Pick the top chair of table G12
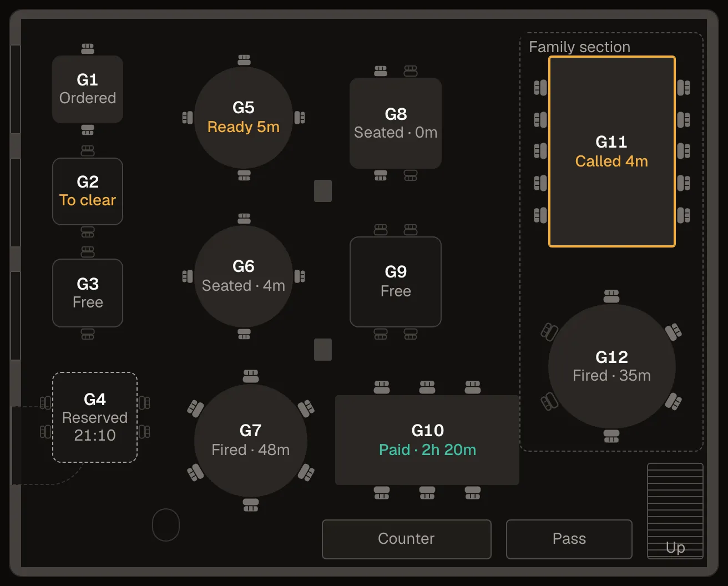 [611, 296]
